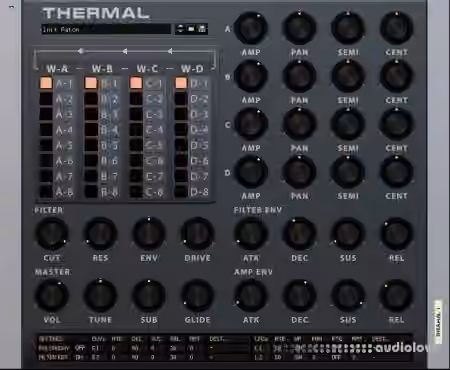Click oscillator C PAN knob
Viewport: 450px width, 370px height.
click(299, 124)
